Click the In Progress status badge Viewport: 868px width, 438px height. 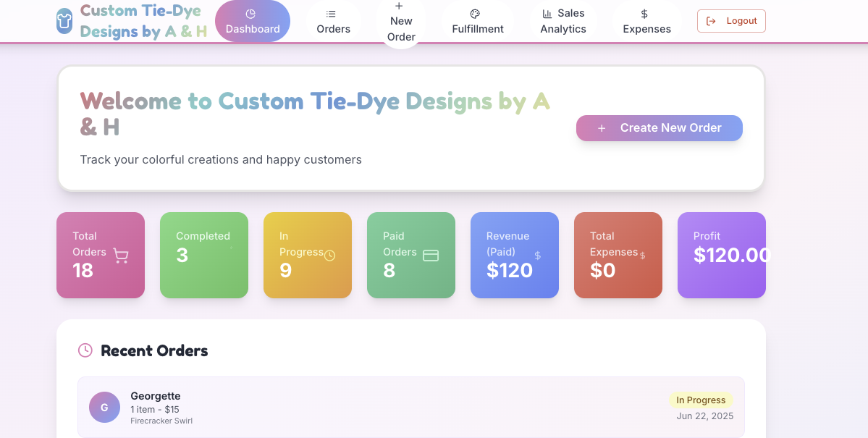coord(701,400)
